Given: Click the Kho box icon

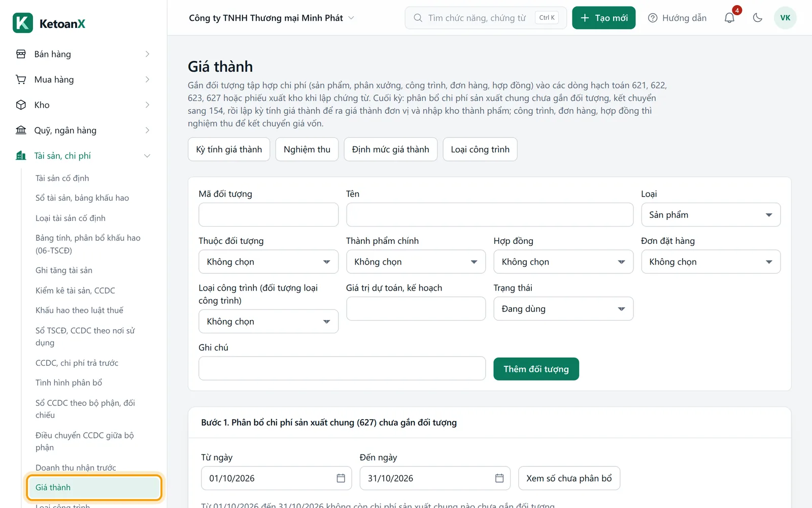Looking at the screenshot, I should tap(21, 105).
